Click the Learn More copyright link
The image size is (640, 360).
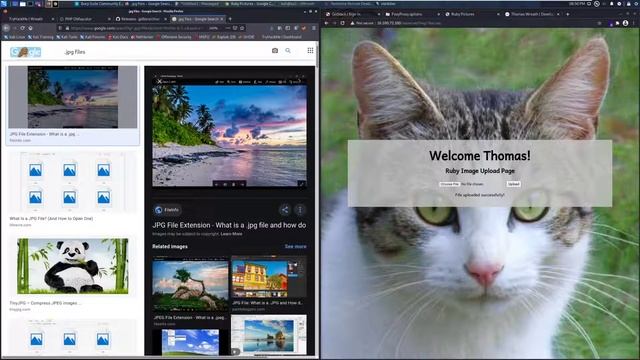point(231,234)
